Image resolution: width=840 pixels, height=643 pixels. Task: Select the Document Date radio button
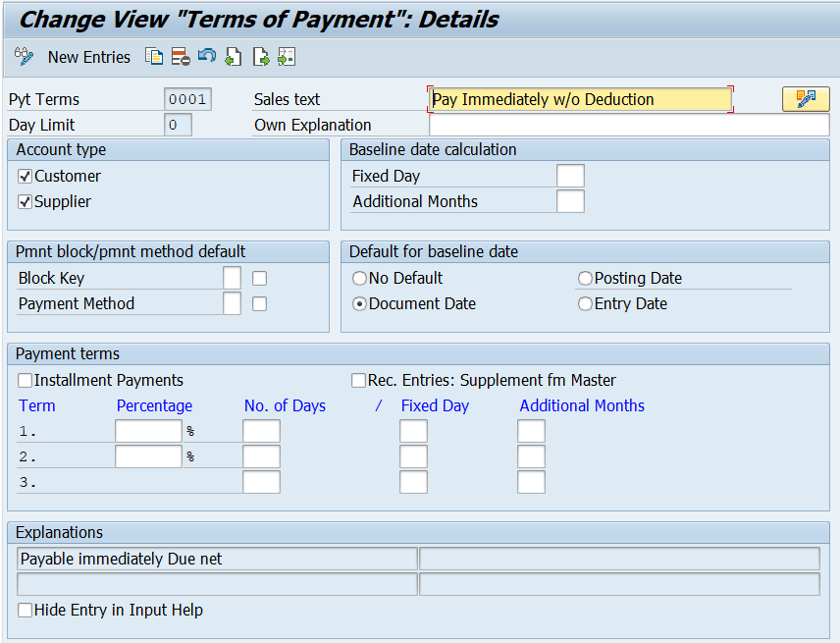359,303
